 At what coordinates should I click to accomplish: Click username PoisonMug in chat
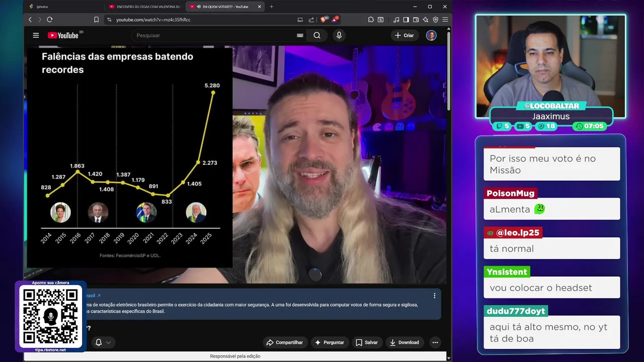point(511,193)
